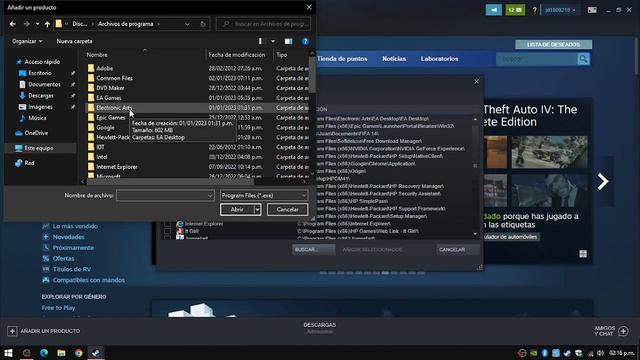Select the Intel folder

(x=102, y=157)
